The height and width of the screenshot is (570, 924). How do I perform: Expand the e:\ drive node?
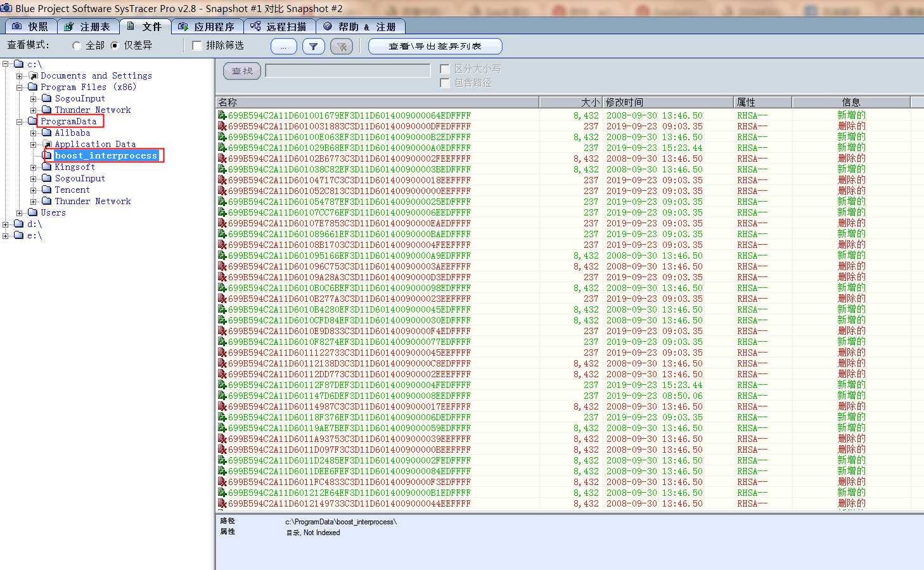(x=6, y=235)
